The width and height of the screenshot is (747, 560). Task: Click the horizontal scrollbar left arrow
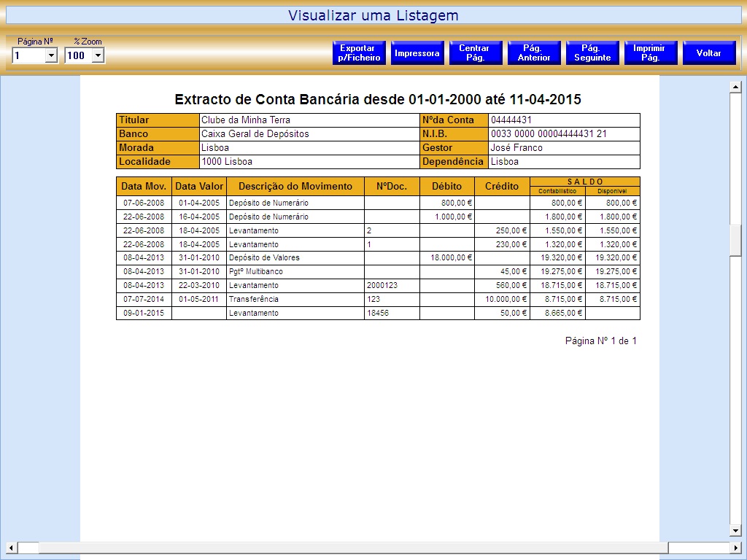tap(12, 548)
